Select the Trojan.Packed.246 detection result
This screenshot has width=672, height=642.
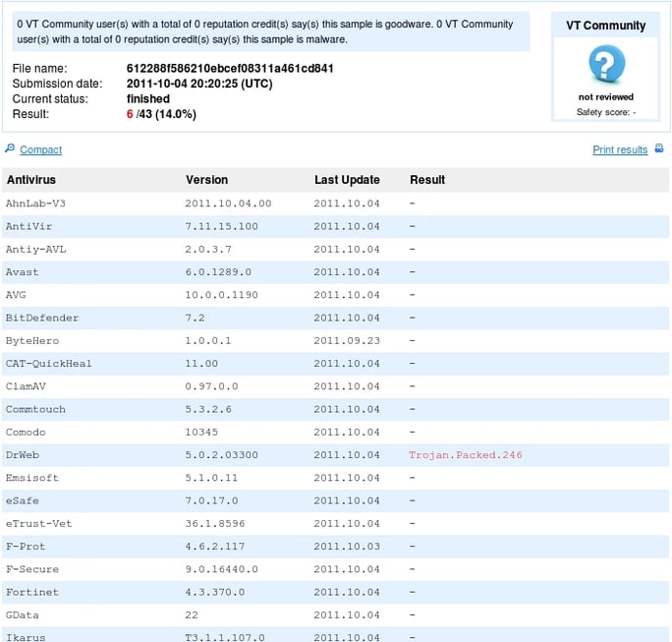[x=466, y=455]
